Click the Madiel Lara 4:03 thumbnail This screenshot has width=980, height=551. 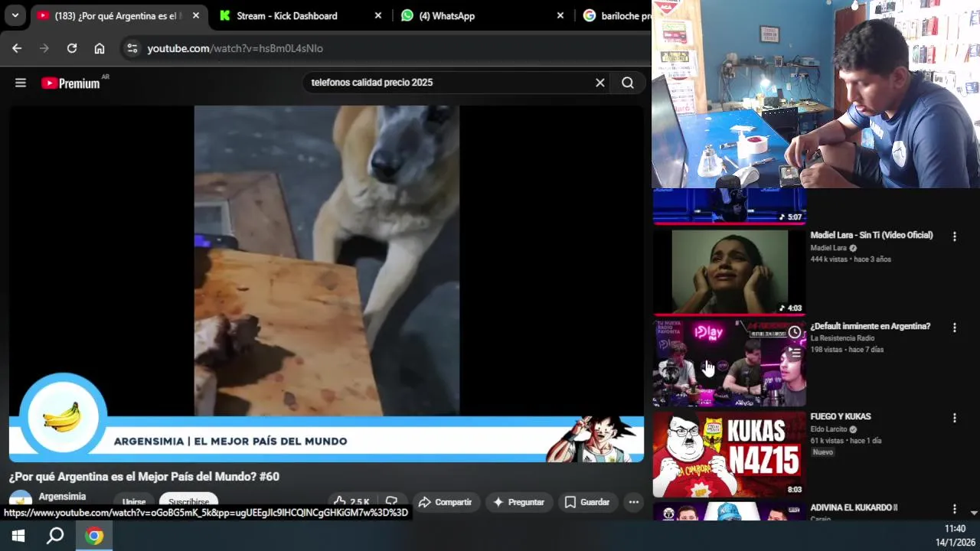730,272
